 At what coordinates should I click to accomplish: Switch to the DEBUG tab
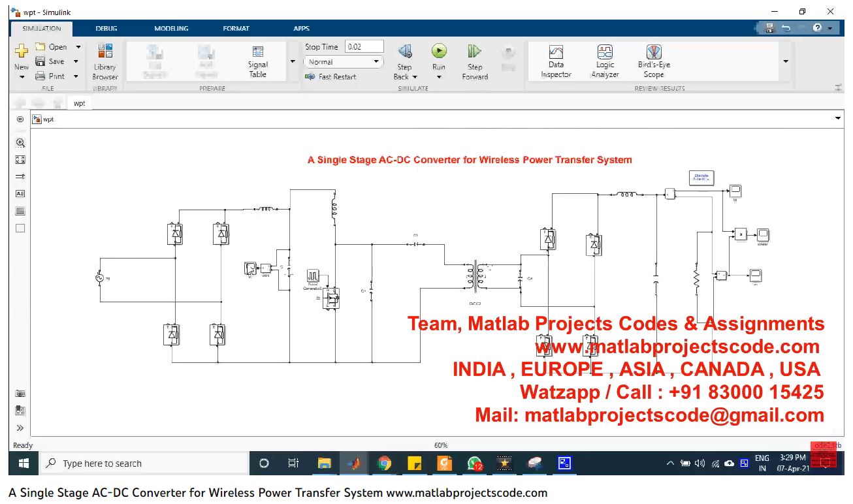pos(106,29)
